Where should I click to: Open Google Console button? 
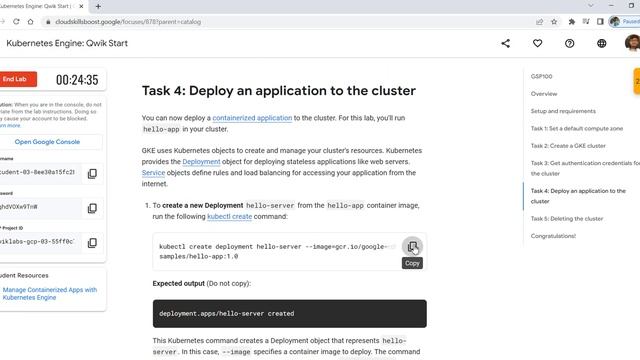tap(47, 142)
